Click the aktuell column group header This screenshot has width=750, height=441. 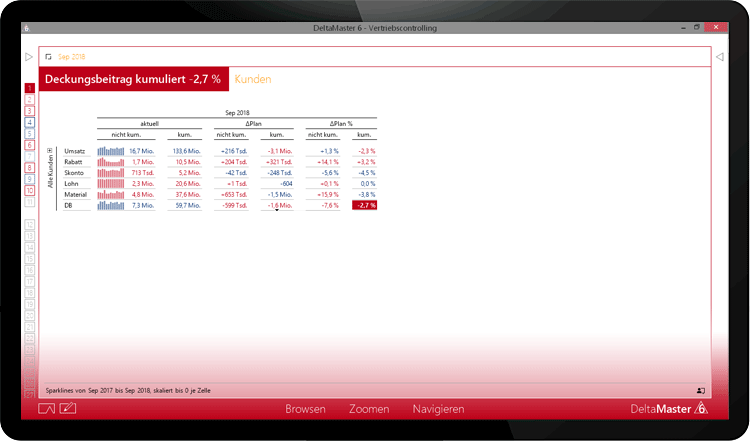149,124
